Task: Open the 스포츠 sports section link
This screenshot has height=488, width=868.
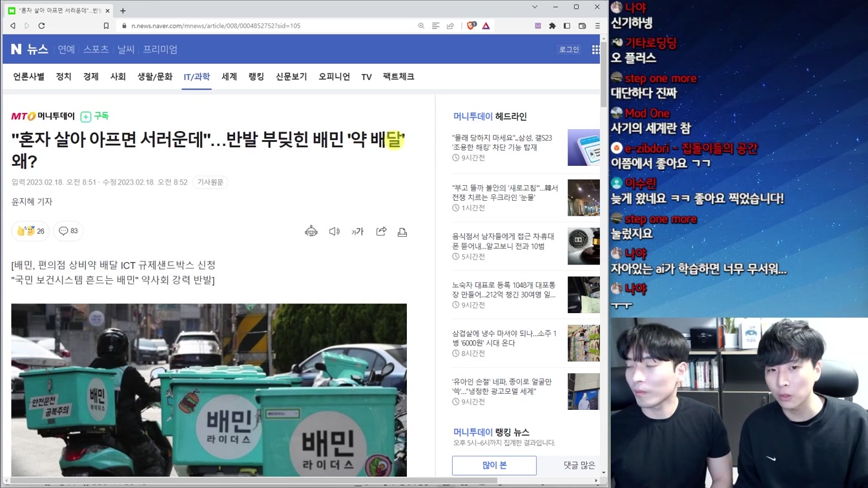Action: (x=96, y=49)
